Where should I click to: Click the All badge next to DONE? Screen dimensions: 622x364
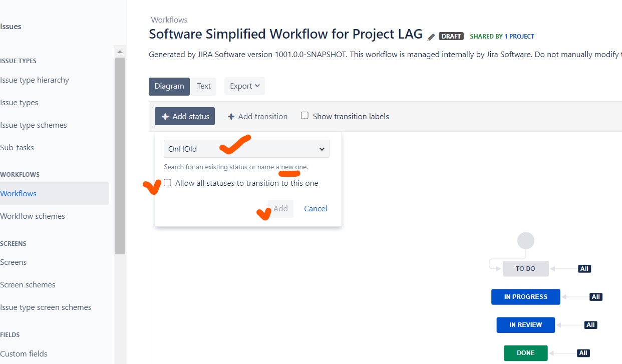pyautogui.click(x=583, y=353)
